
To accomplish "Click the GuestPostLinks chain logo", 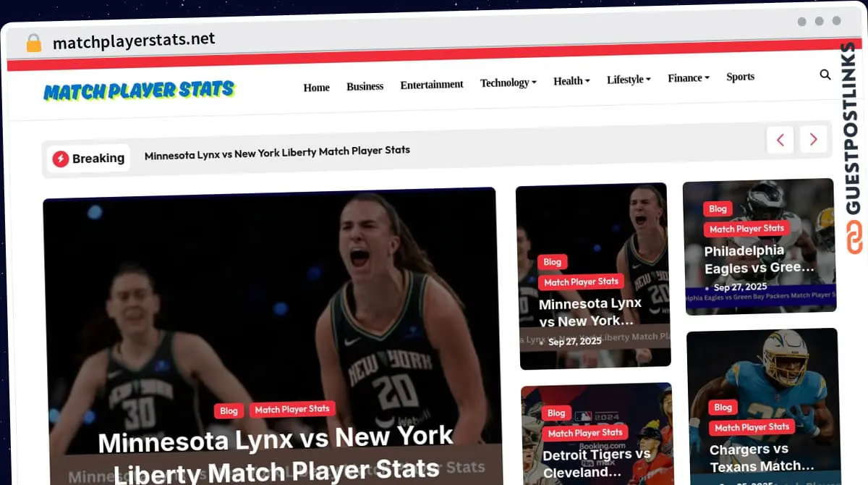I will [x=855, y=237].
